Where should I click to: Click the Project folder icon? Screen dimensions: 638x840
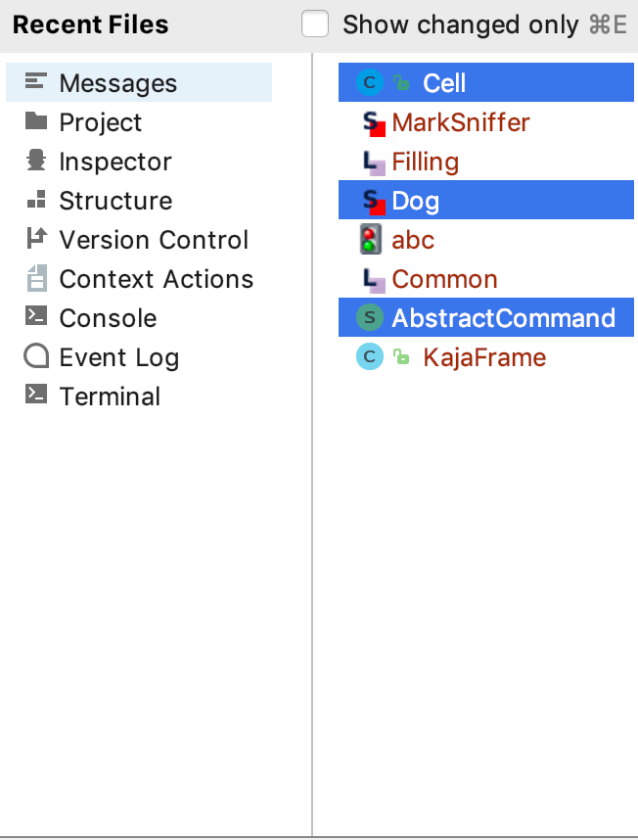(31, 122)
